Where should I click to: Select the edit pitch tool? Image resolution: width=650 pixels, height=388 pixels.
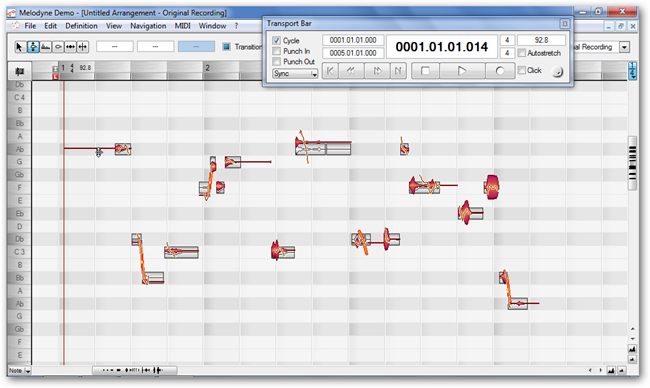(x=33, y=47)
